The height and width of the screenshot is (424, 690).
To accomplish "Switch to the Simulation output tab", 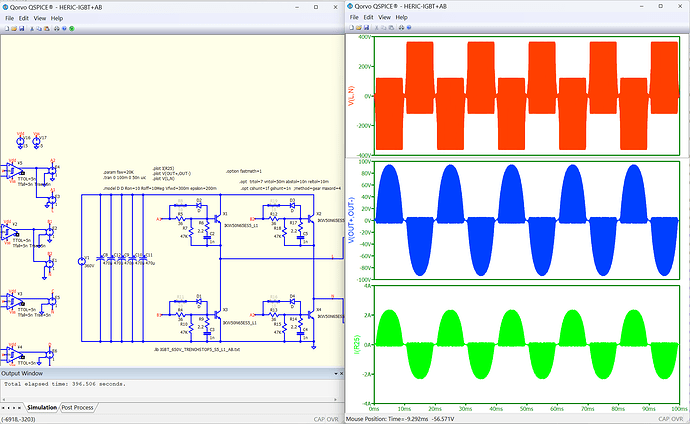I will 42,408.
